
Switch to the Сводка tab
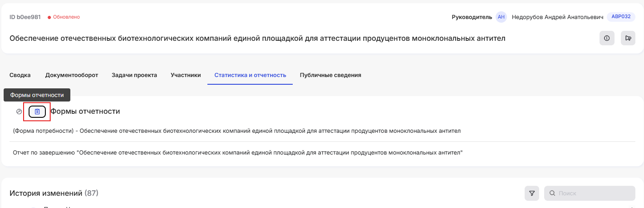coord(20,75)
